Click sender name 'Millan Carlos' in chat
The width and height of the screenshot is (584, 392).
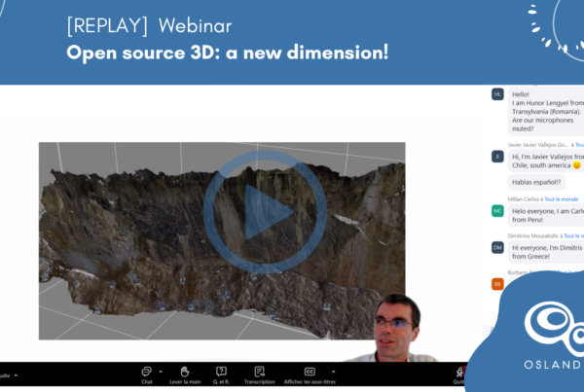[x=523, y=199]
